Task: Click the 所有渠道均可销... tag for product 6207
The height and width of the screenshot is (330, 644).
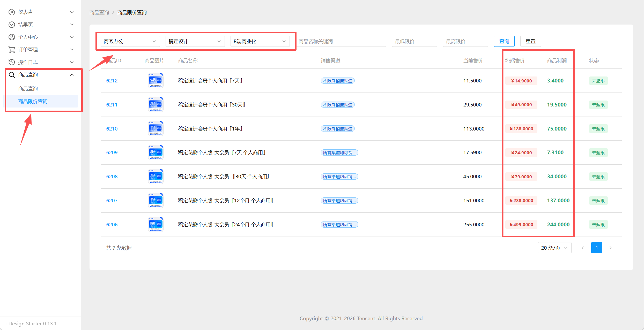Action: [x=339, y=201]
